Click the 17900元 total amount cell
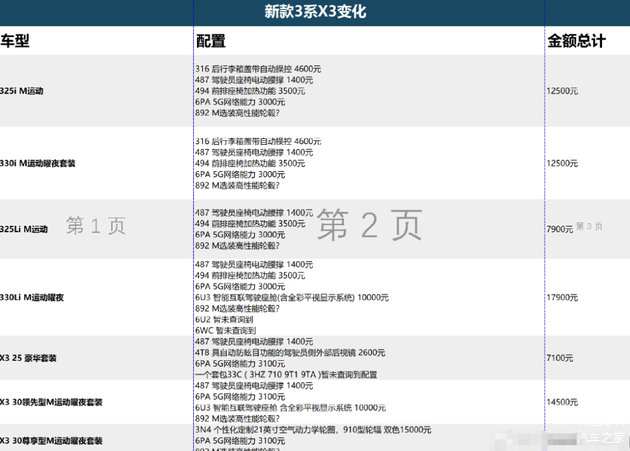This screenshot has width=630, height=451. [563, 297]
